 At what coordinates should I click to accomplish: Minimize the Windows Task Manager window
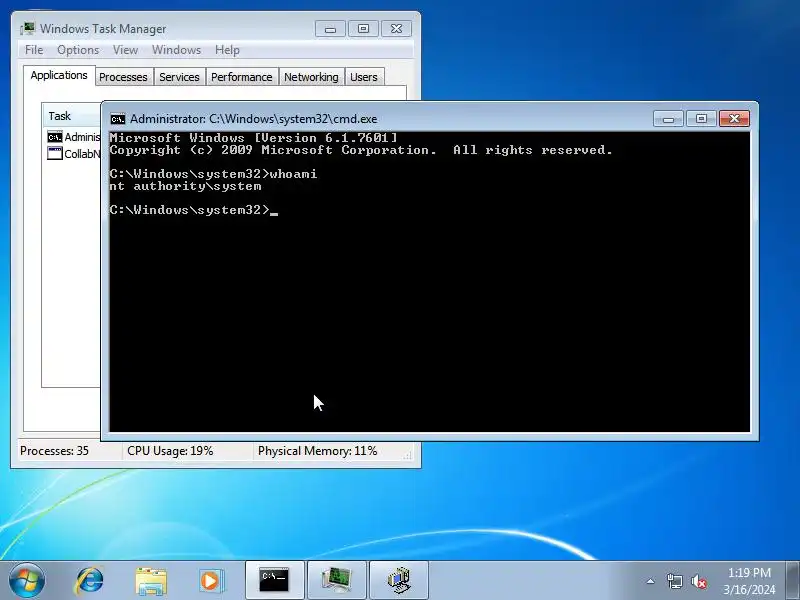pos(330,29)
